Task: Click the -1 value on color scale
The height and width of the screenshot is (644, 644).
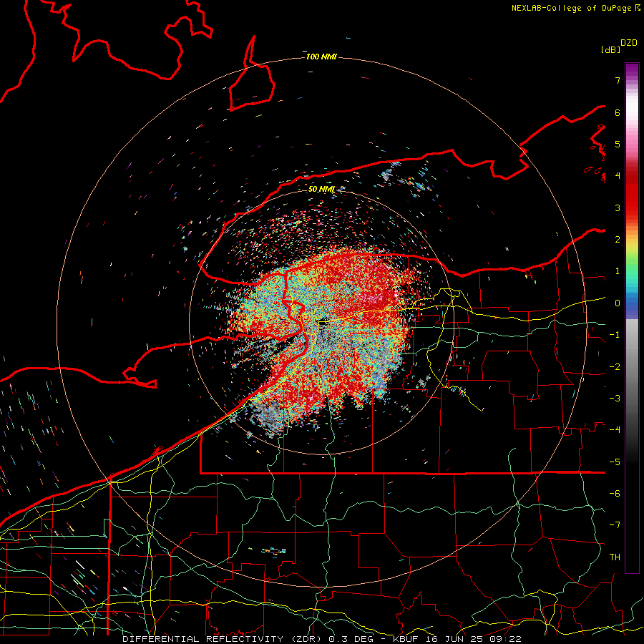Action: coord(615,335)
